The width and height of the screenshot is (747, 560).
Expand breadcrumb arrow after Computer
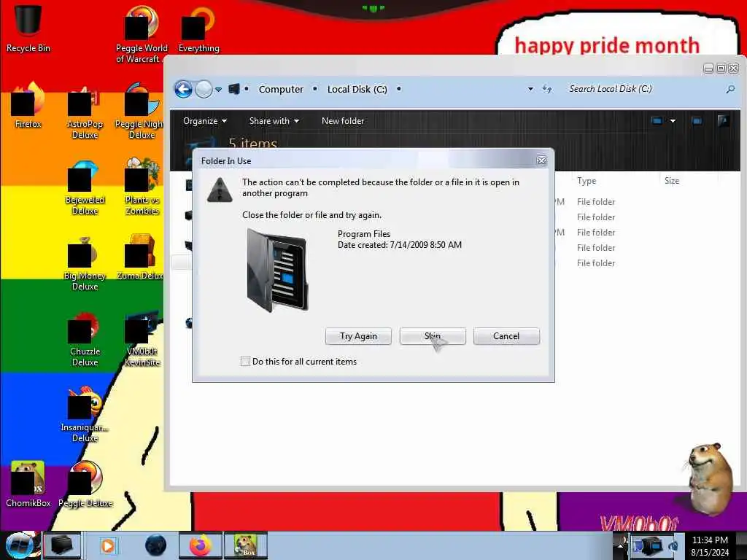click(x=315, y=89)
